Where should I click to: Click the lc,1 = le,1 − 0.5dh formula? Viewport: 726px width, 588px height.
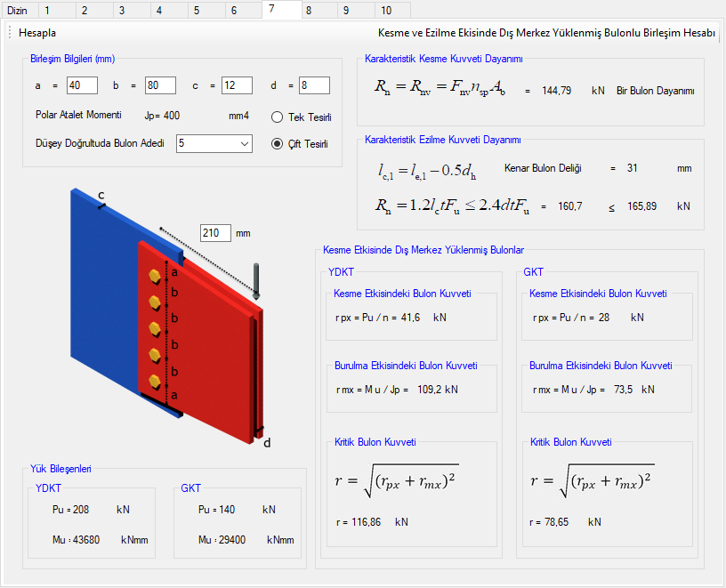[x=427, y=172]
